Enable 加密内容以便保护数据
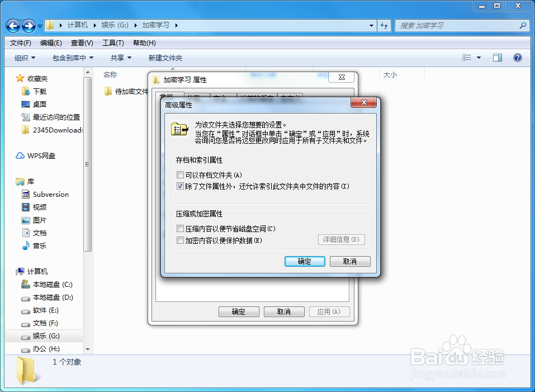Viewport: 535px width, 392px height. (x=181, y=240)
